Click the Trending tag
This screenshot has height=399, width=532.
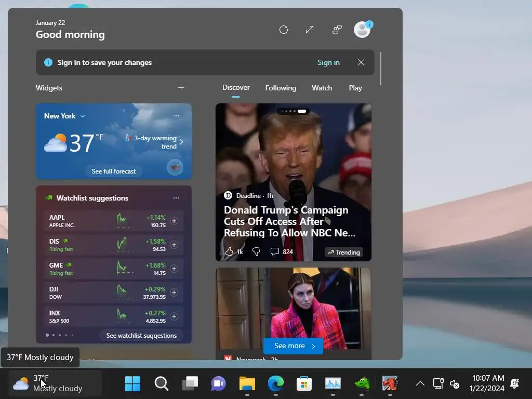click(344, 252)
